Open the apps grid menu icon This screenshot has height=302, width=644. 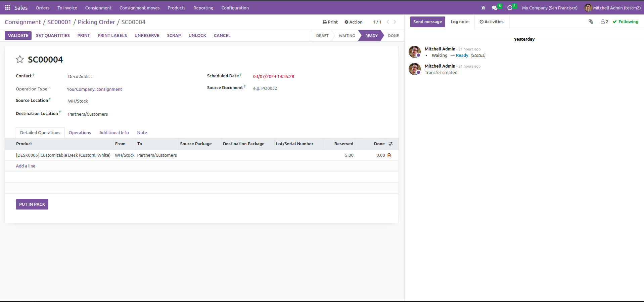click(7, 7)
